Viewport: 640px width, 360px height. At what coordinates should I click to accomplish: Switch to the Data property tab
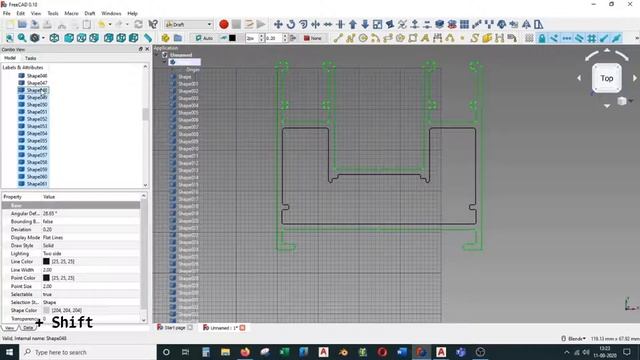point(28,328)
